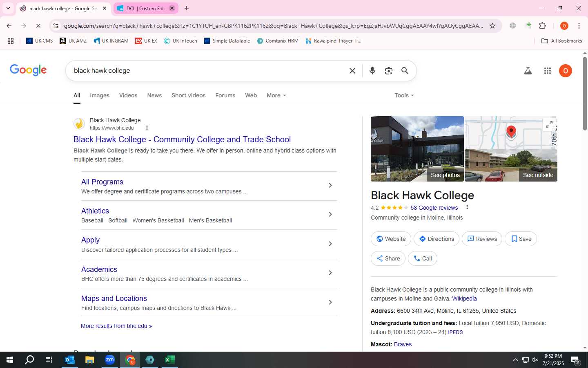
Task: Click the Google logo
Action: [x=28, y=70]
